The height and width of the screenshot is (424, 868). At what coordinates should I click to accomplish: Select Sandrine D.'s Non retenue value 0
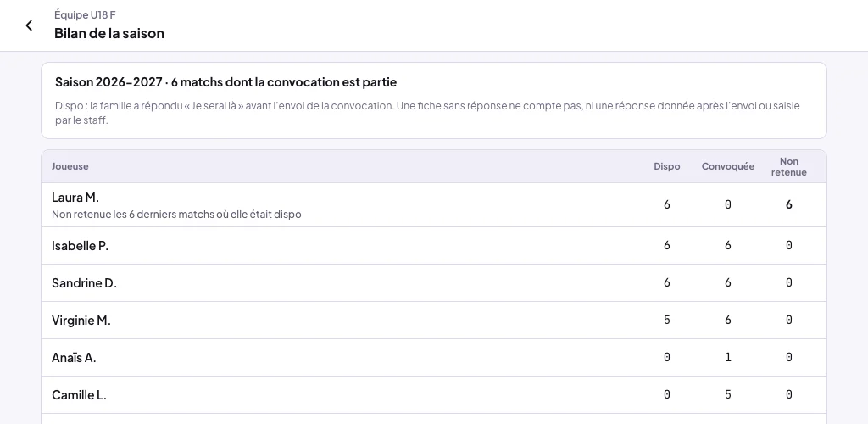[789, 283]
